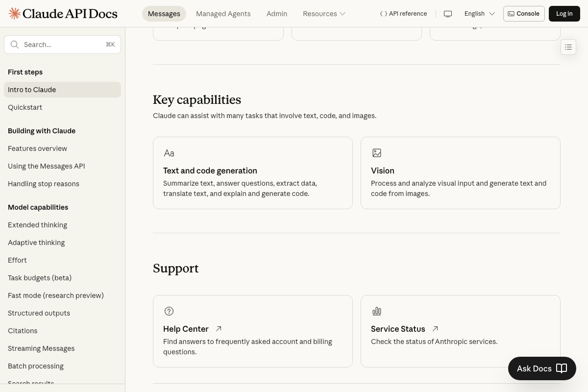
Task: Click the ⌘K shortcut hint
Action: click(x=110, y=45)
